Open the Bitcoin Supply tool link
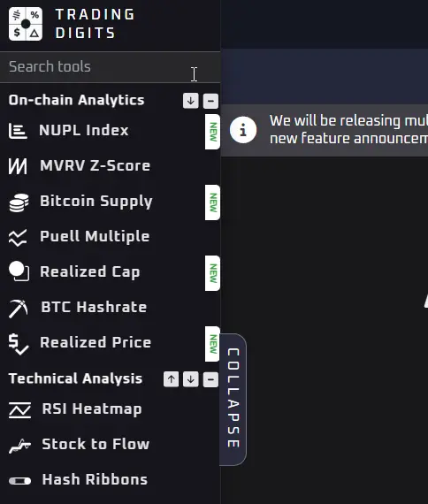 [96, 202]
